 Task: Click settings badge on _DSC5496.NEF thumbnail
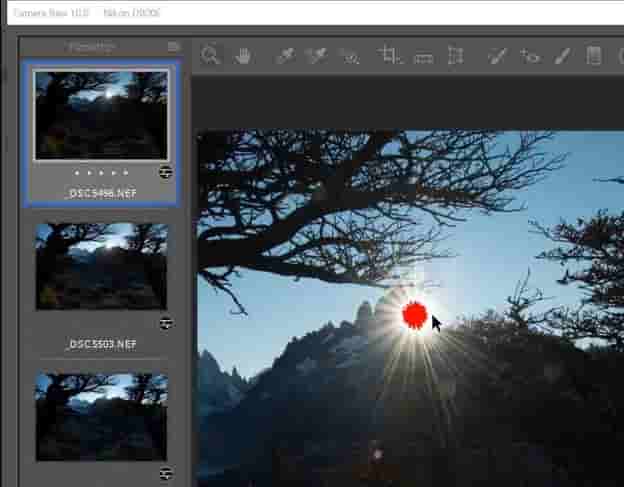click(166, 172)
